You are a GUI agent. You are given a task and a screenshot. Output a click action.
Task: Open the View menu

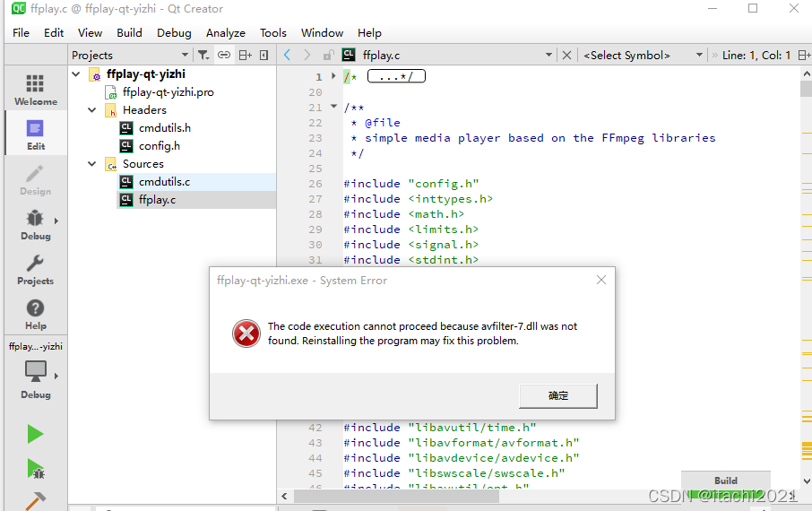tap(91, 32)
